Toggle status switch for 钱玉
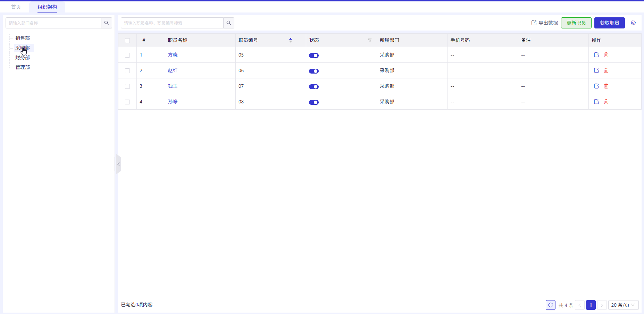The height and width of the screenshot is (314, 644). 314,87
